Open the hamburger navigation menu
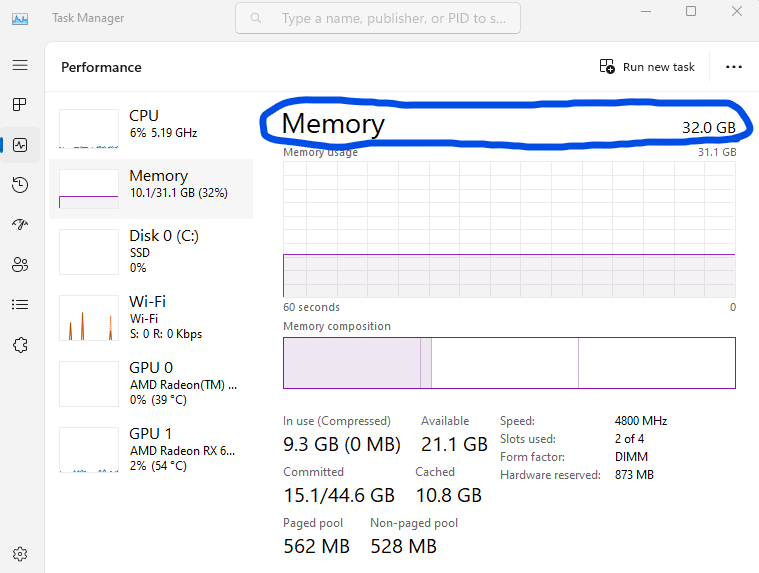 pyautogui.click(x=20, y=65)
